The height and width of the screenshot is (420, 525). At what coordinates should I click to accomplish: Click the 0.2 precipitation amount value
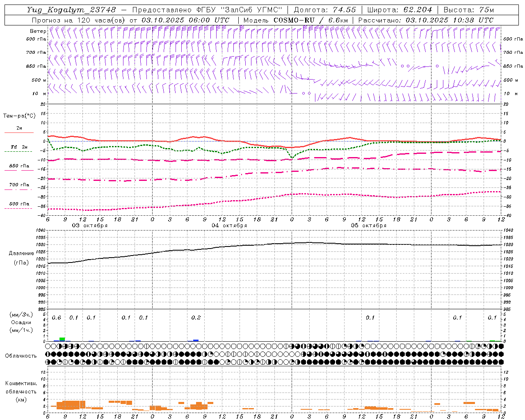point(196,318)
